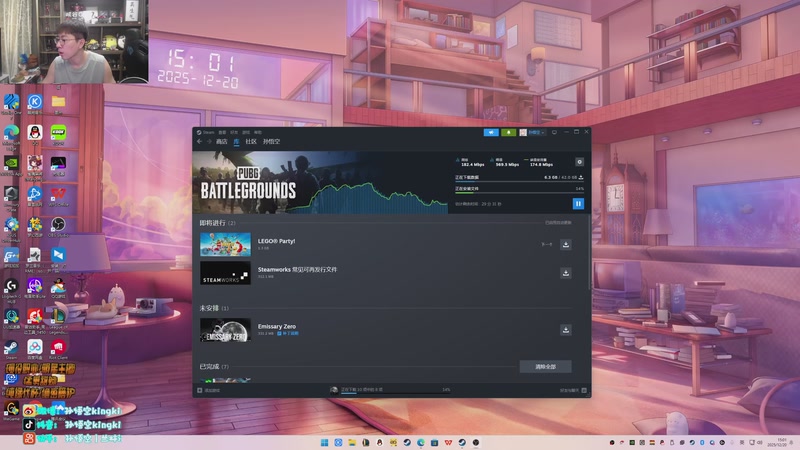Open the Steam desktop shortcut

[11, 349]
